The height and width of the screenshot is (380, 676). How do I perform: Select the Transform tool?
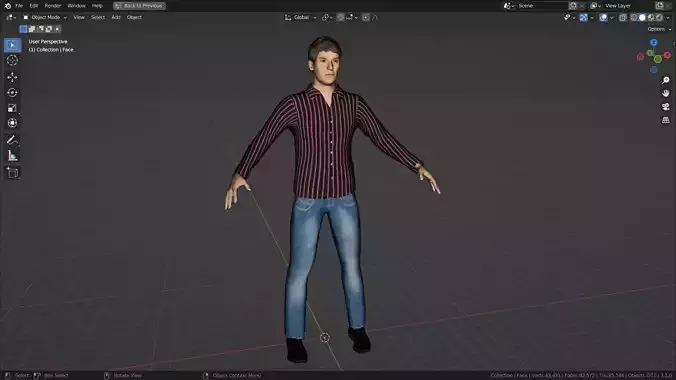coord(12,123)
